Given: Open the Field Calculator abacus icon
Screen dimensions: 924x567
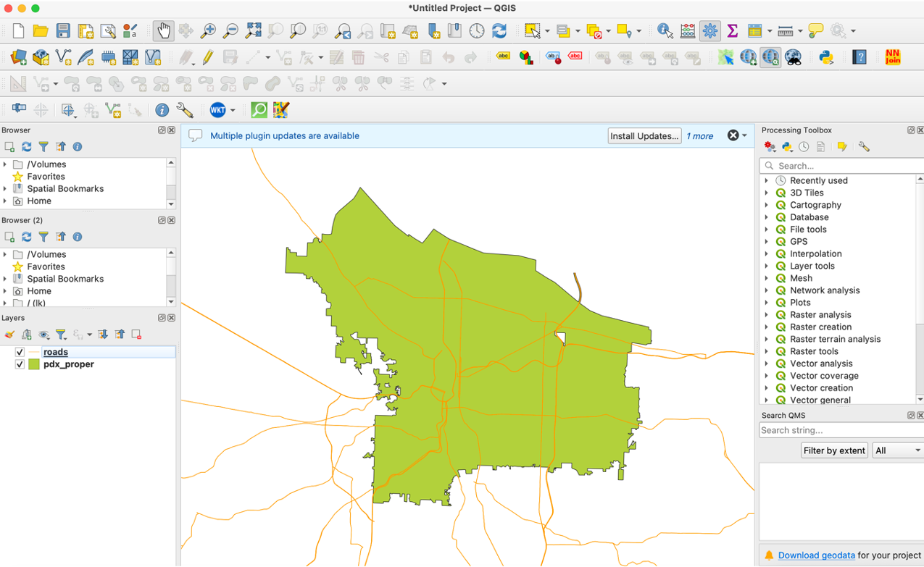Looking at the screenshot, I should 688,30.
